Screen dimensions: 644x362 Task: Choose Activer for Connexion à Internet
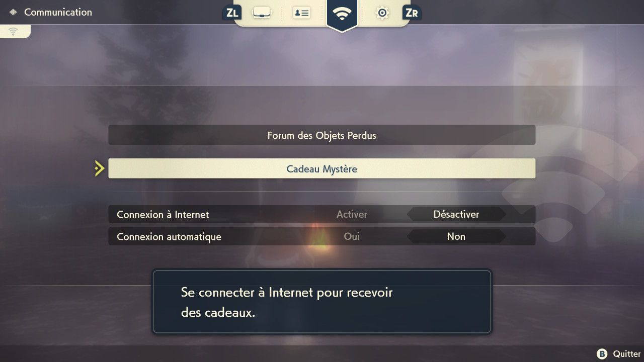(x=352, y=214)
